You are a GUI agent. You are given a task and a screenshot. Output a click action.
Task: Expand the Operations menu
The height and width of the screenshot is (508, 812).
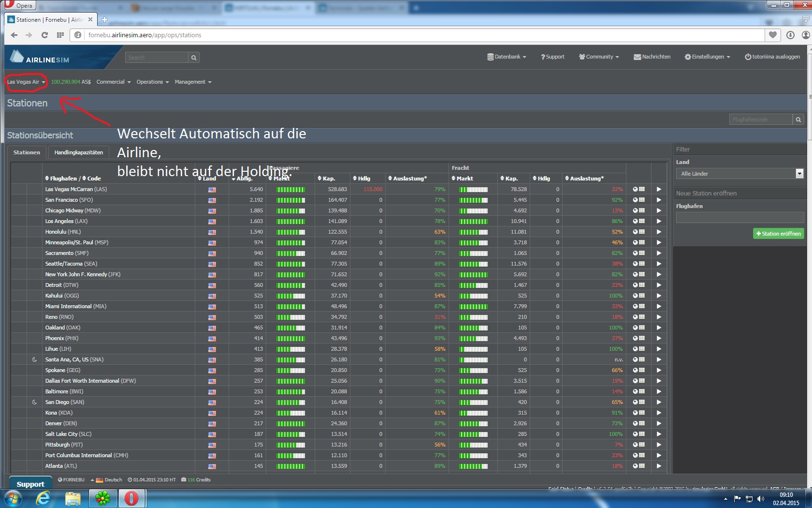[152, 82]
